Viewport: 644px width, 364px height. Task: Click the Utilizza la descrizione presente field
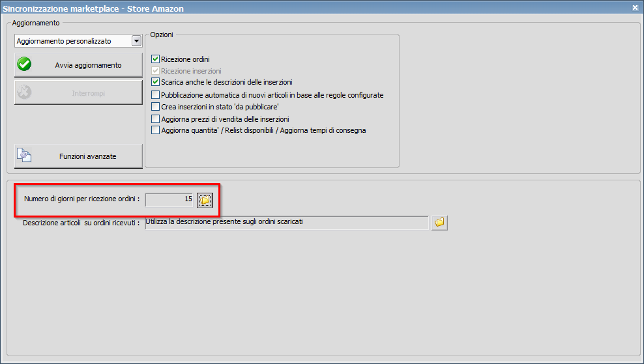pyautogui.click(x=287, y=223)
